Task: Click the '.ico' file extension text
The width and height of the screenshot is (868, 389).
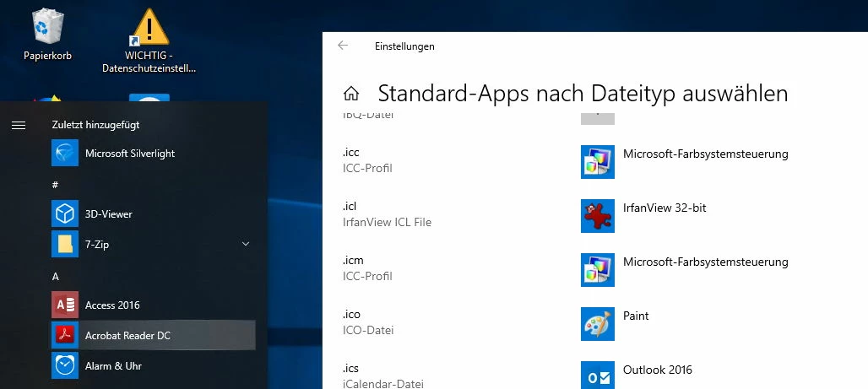Action: (x=351, y=314)
